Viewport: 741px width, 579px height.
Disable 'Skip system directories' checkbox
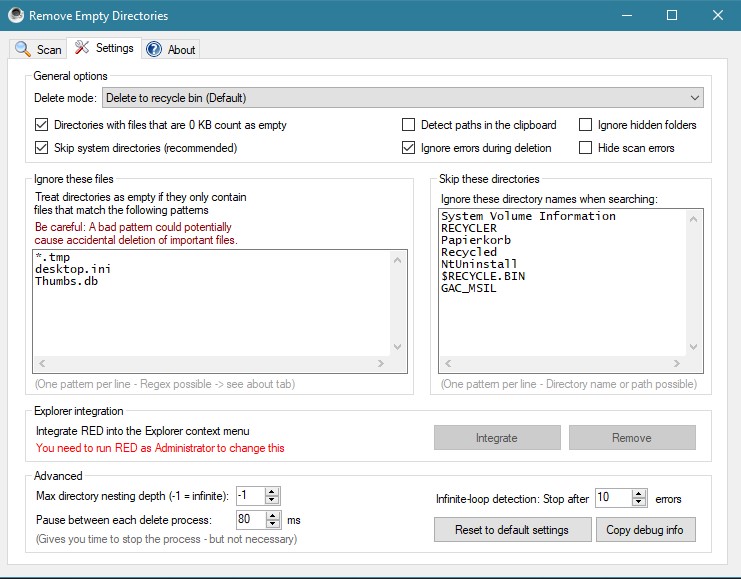click(x=41, y=148)
